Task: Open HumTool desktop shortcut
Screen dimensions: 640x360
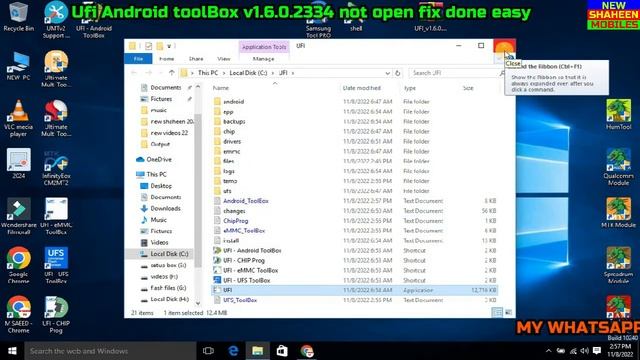Action: tap(618, 115)
